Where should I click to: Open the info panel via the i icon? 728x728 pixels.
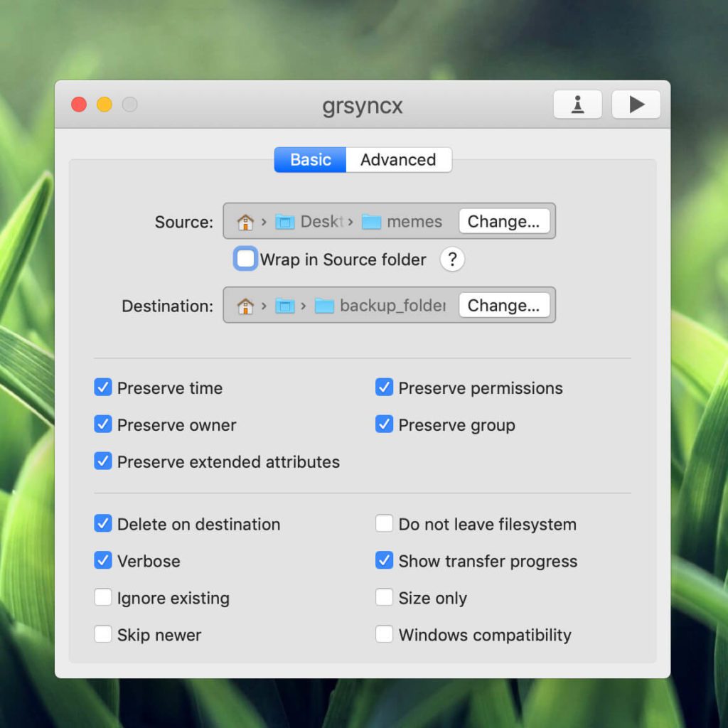tap(577, 104)
